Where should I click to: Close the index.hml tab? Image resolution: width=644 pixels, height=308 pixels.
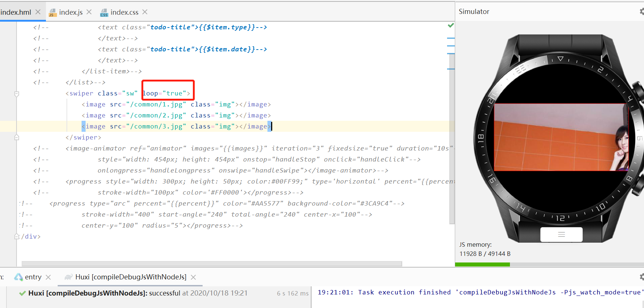click(38, 12)
